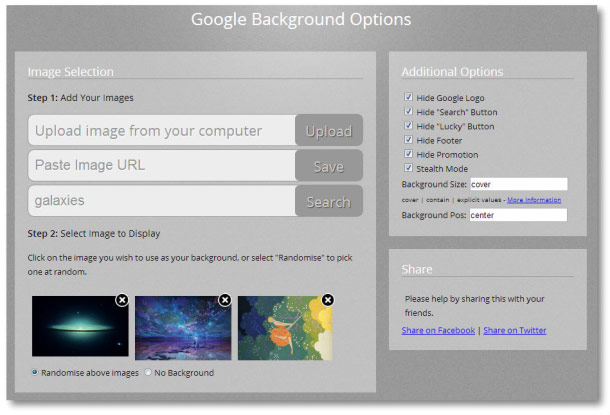The width and height of the screenshot is (610, 415).
Task: Choose the colorful illustration as background
Action: pos(285,328)
